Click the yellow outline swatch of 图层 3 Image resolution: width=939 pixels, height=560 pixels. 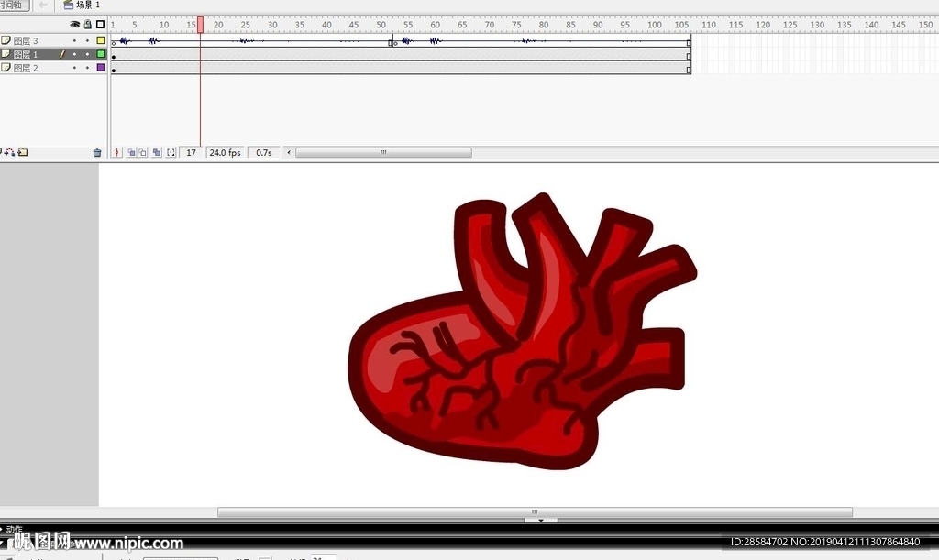point(101,40)
